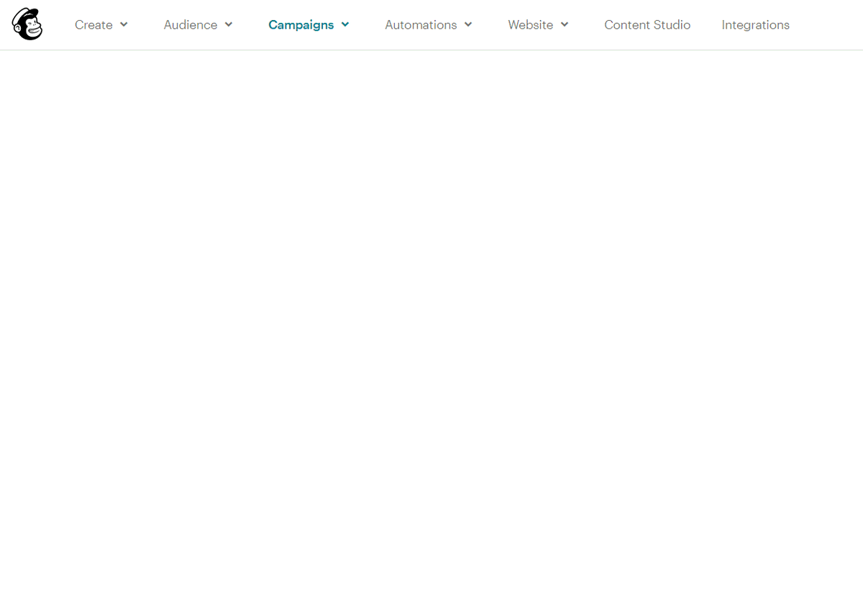Go to Integrations page
This screenshot has height=616, width=863.
(755, 24)
